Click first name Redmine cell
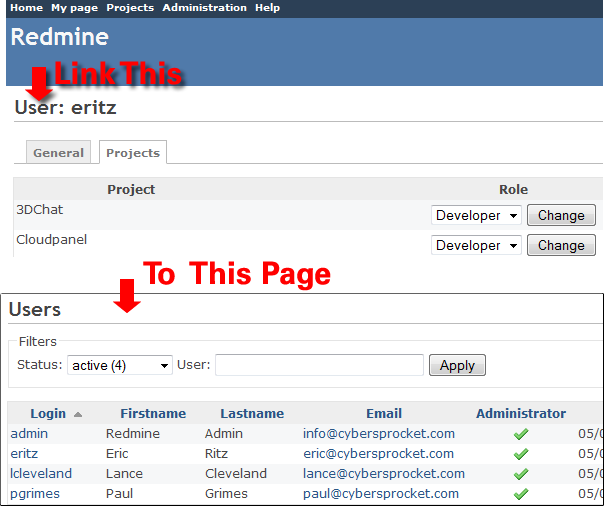The image size is (604, 506). click(x=133, y=434)
